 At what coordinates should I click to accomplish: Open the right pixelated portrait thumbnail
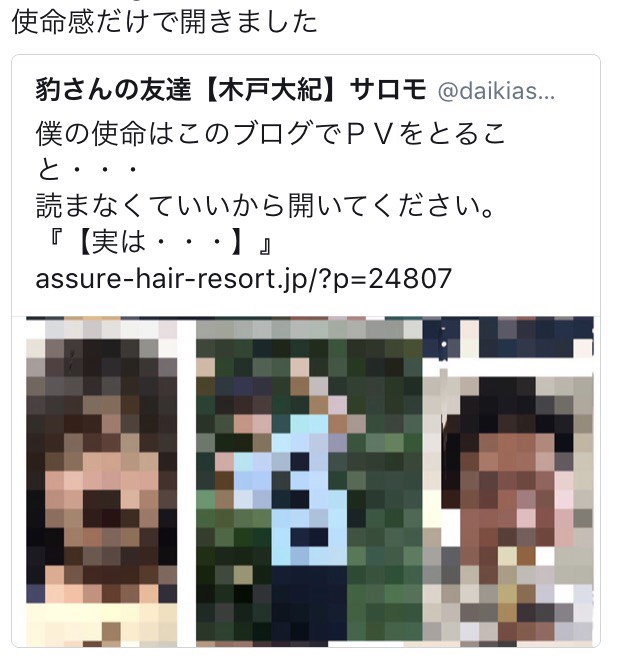[508, 482]
